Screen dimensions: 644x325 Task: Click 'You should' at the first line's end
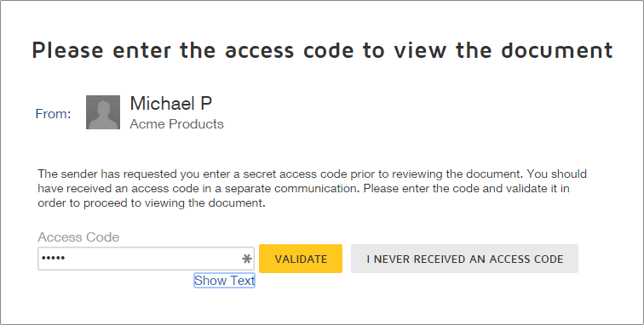(557, 174)
